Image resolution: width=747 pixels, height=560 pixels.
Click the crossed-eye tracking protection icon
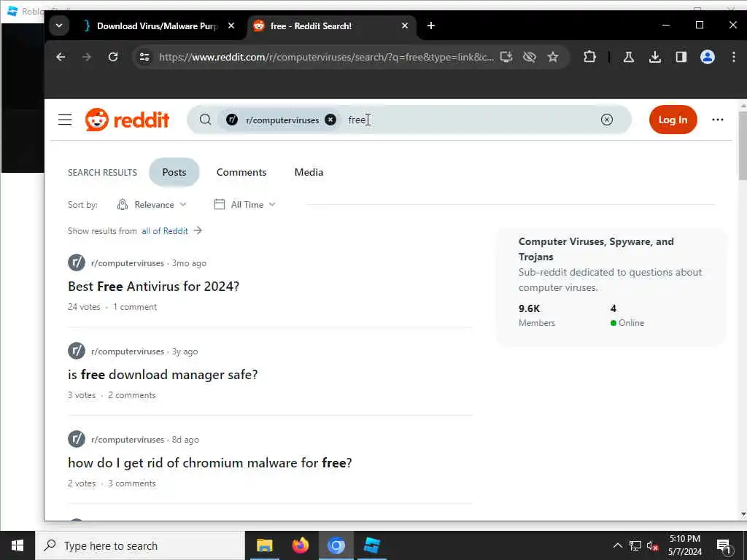(530, 57)
